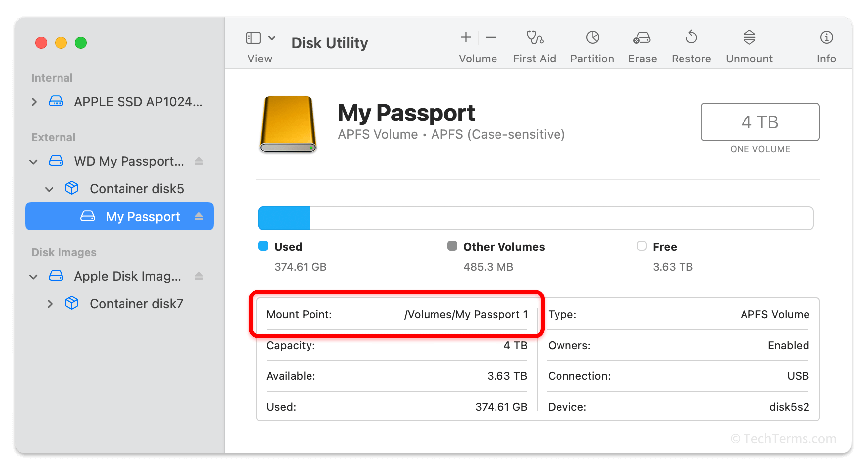Click the blue used-space storage bar
The width and height of the screenshot is (868, 471).
[284, 218]
